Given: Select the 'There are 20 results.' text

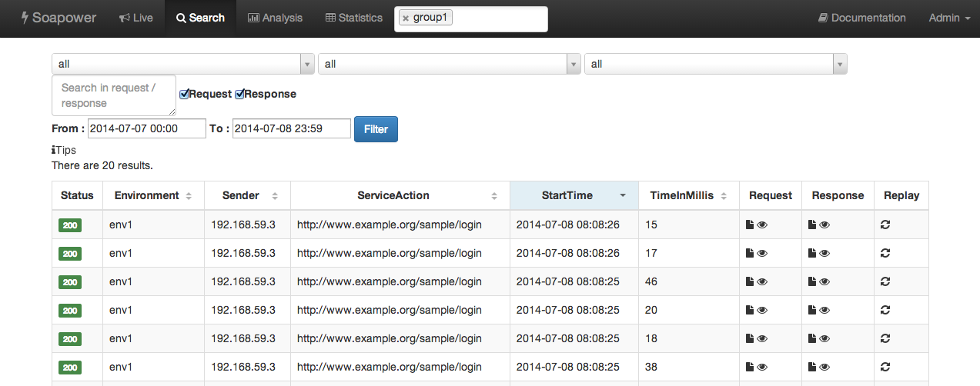Looking at the screenshot, I should pos(102,165).
